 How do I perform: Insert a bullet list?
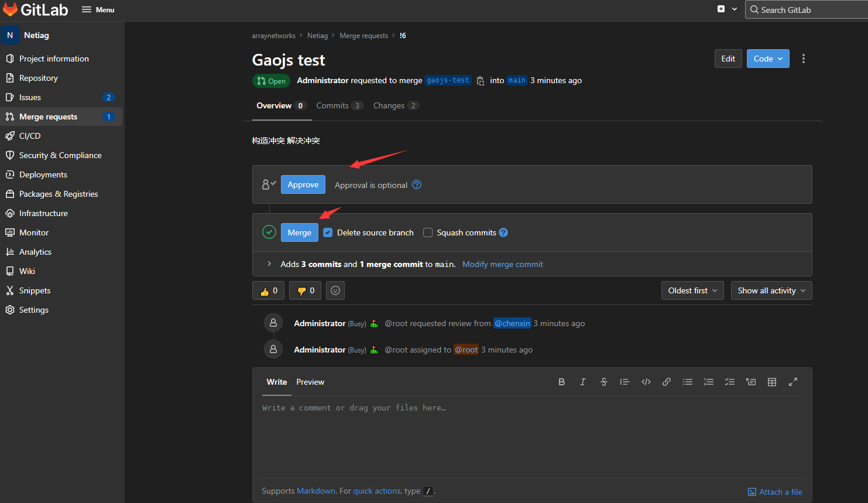pyautogui.click(x=688, y=382)
